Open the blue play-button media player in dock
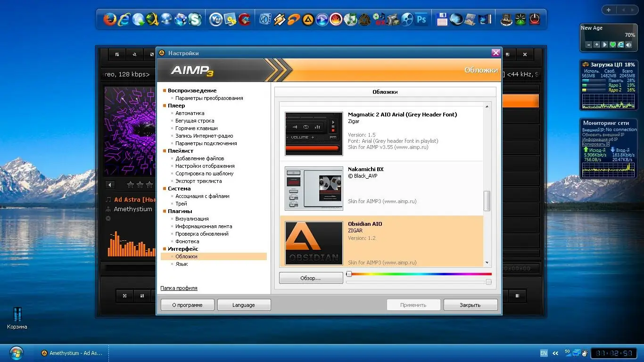644x362 pixels. pyautogui.click(x=322, y=19)
